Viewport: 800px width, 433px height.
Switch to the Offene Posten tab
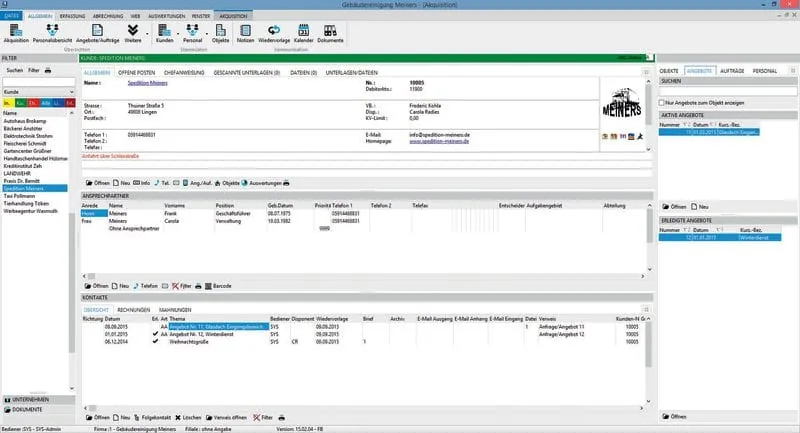tap(136, 73)
